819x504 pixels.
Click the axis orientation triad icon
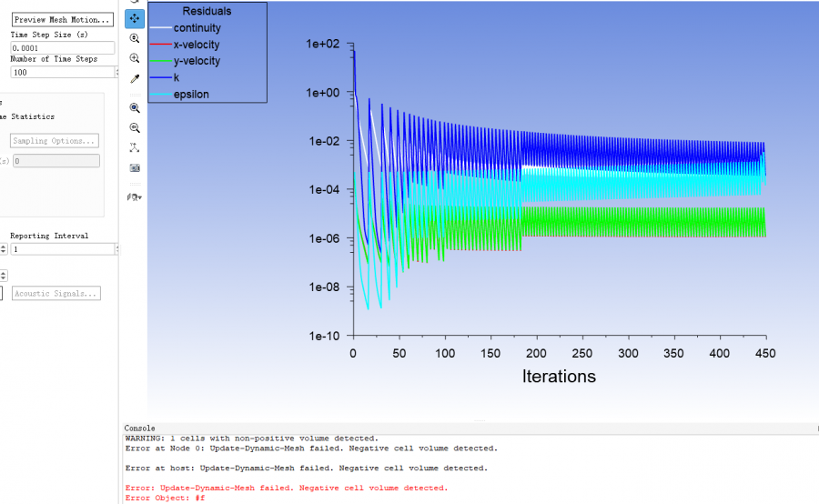pyautogui.click(x=135, y=147)
